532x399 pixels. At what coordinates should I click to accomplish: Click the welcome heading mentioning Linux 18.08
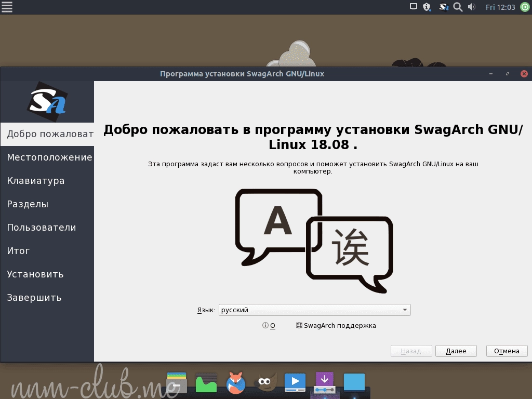(x=313, y=137)
